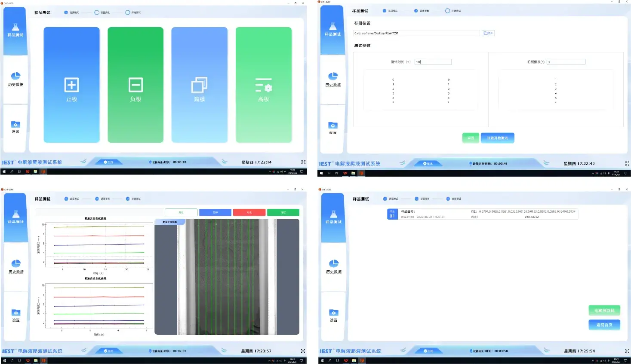Select second step radio in test-parameters window
This screenshot has width=631, height=364.
point(416,11)
